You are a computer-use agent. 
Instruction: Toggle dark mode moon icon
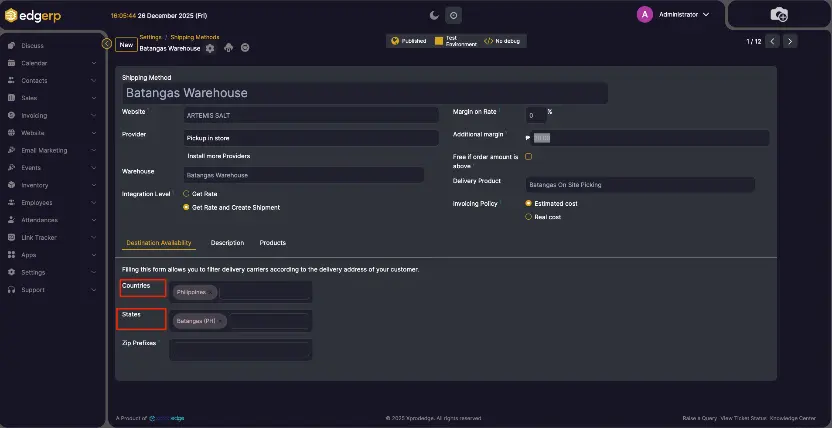(434, 15)
